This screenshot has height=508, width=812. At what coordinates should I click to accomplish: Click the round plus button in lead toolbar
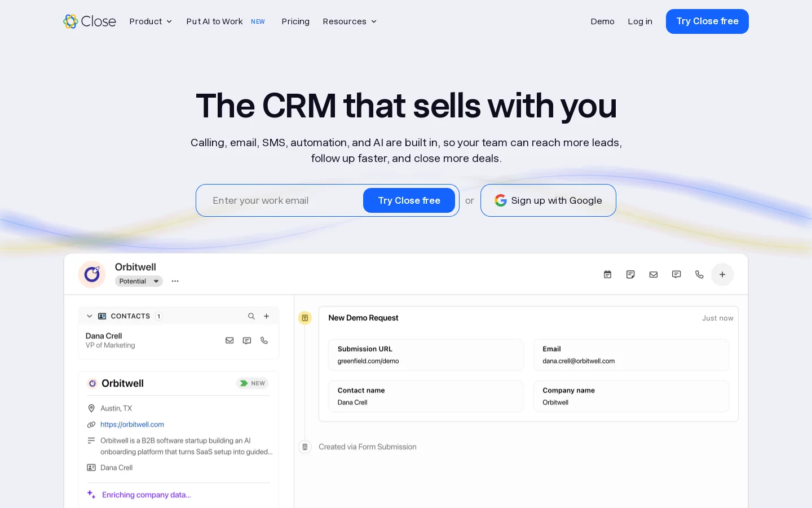pyautogui.click(x=722, y=274)
